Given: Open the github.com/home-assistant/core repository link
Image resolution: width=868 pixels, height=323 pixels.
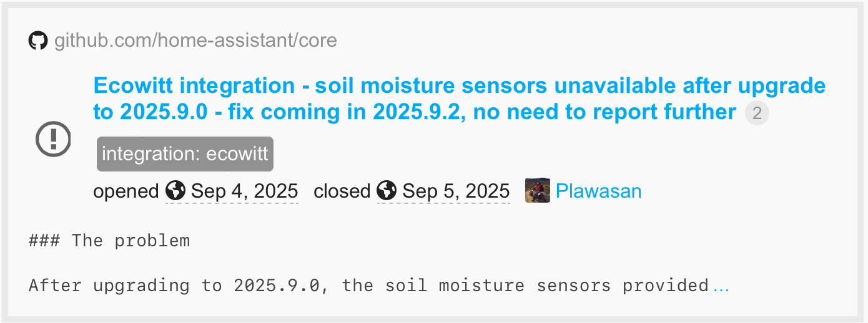Looking at the screenshot, I should pyautogui.click(x=195, y=41).
